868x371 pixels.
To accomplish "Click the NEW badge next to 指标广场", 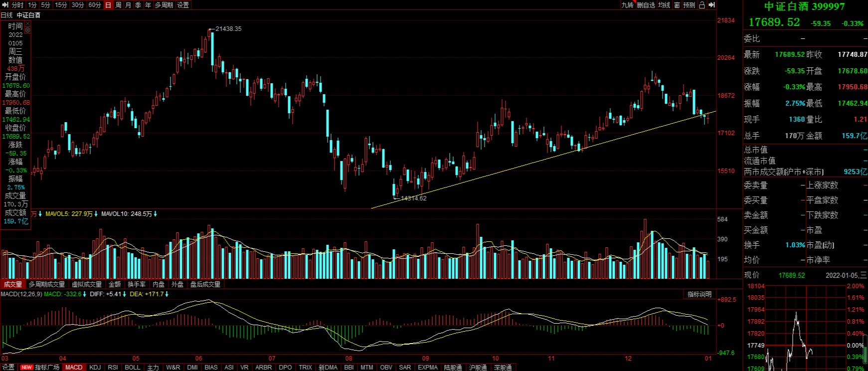I will coord(26,367).
